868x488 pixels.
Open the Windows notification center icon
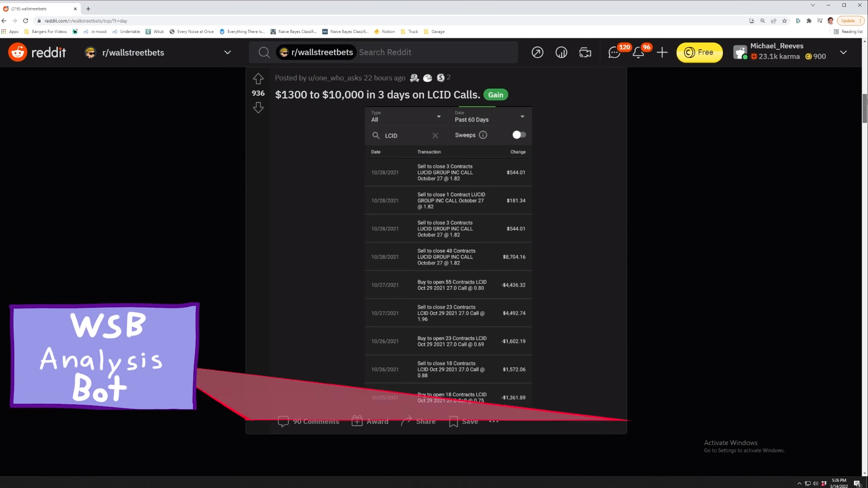[857, 483]
